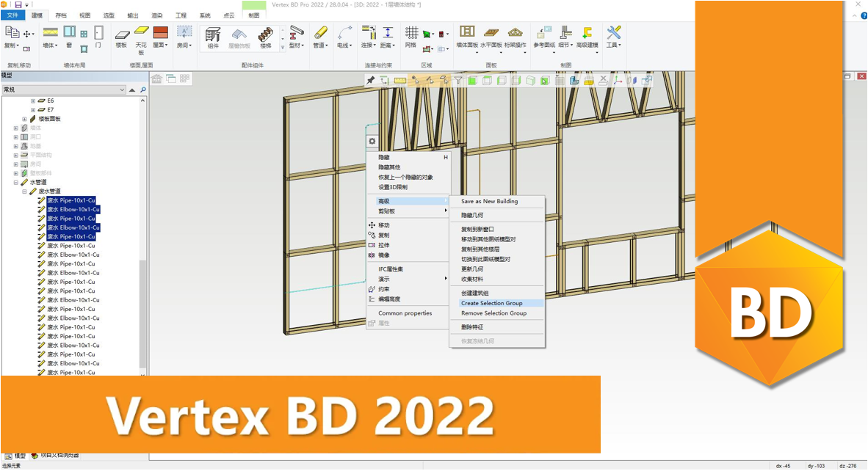This screenshot has width=868, height=471.
Task: Click the red 屋面 roof icon
Action: [x=161, y=32]
